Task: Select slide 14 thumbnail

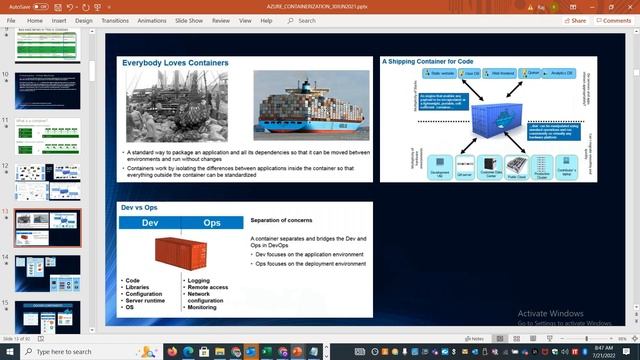Action: [47, 273]
